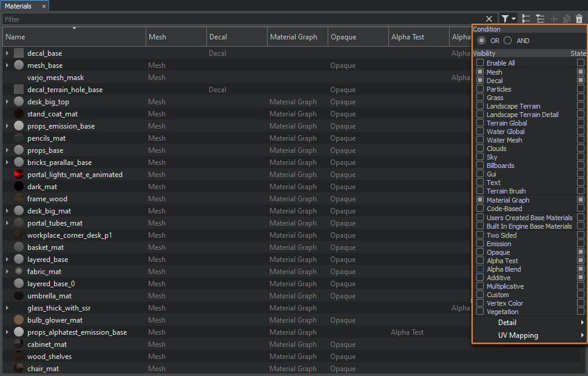Select the AND condition radio button
The height and width of the screenshot is (376, 588).
(x=508, y=41)
